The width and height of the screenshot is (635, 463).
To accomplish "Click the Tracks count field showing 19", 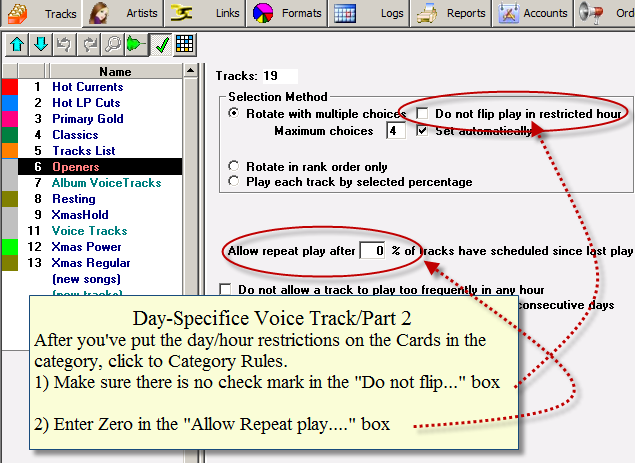I will pos(280,76).
